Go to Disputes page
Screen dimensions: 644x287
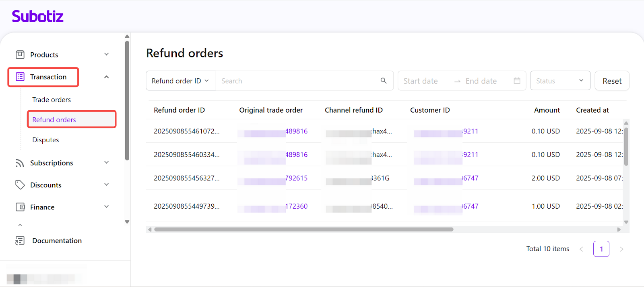click(45, 140)
